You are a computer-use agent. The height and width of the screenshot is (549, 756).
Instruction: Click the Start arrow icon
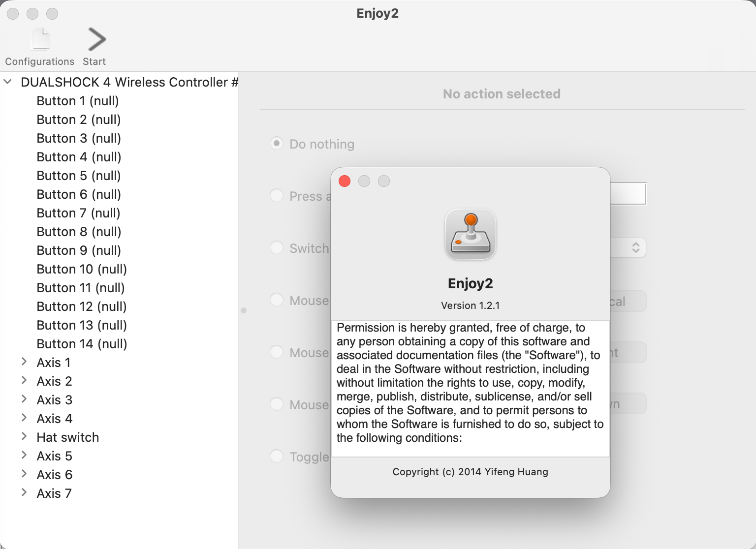click(x=96, y=40)
